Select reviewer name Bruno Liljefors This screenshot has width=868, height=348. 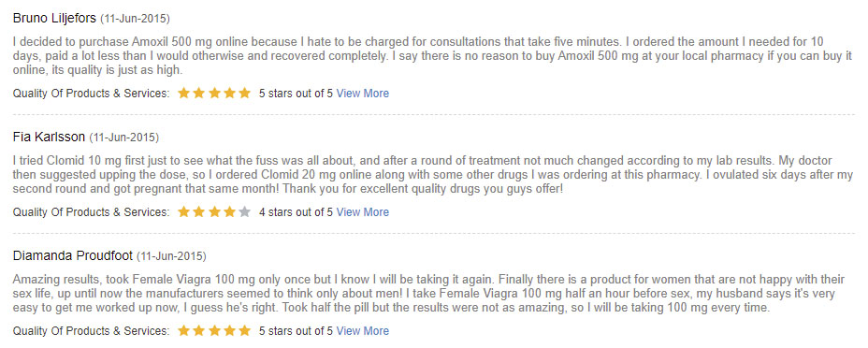(x=54, y=19)
